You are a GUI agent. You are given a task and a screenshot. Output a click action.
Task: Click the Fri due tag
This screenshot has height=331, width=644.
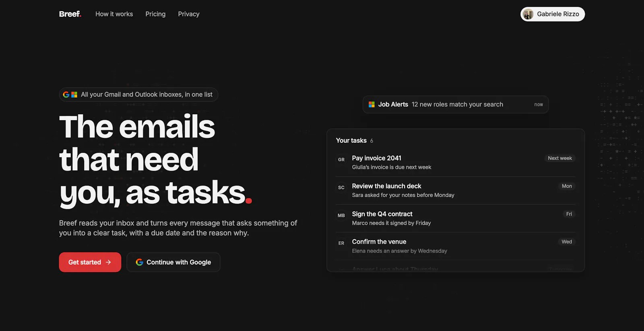coord(569,214)
